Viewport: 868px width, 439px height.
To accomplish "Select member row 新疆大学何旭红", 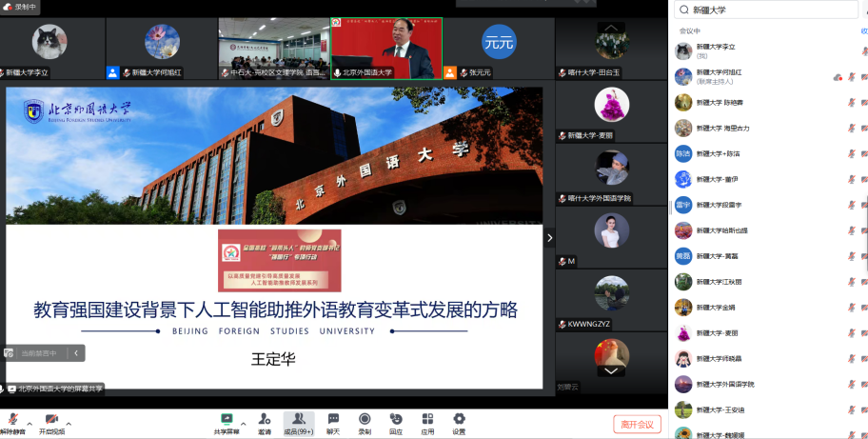I will point(770,77).
